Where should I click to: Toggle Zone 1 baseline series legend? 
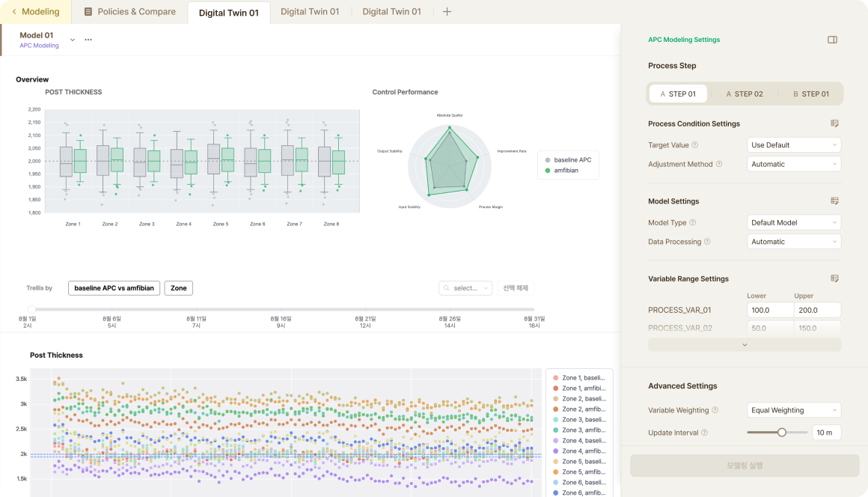(579, 377)
